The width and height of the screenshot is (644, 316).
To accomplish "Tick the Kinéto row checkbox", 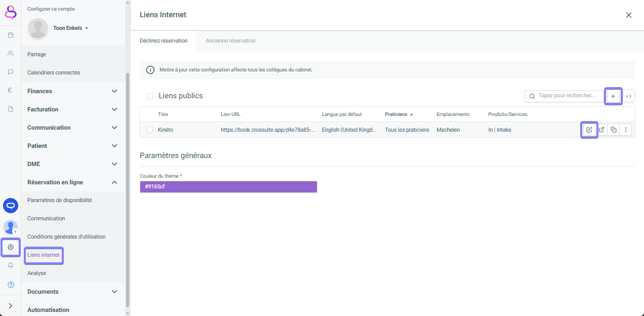I will tap(150, 130).
